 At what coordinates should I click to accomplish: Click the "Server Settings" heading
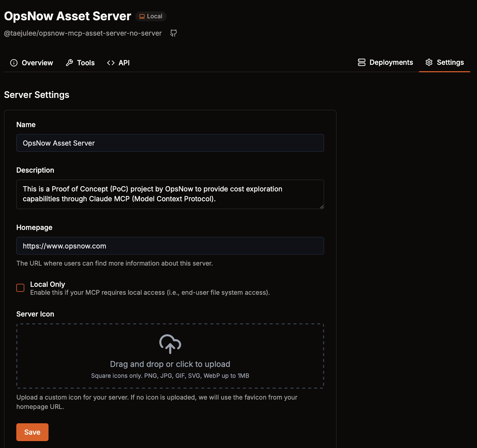[37, 95]
